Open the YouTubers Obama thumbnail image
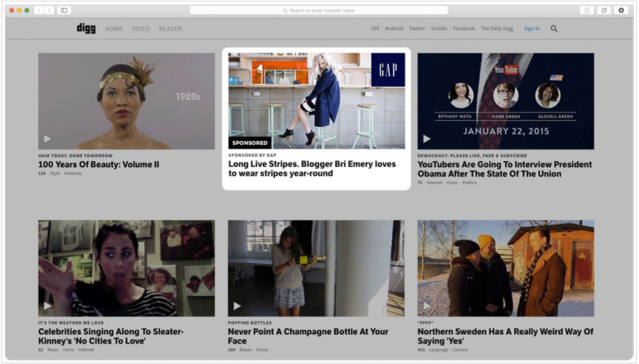This screenshot has width=639, height=364. [506, 101]
